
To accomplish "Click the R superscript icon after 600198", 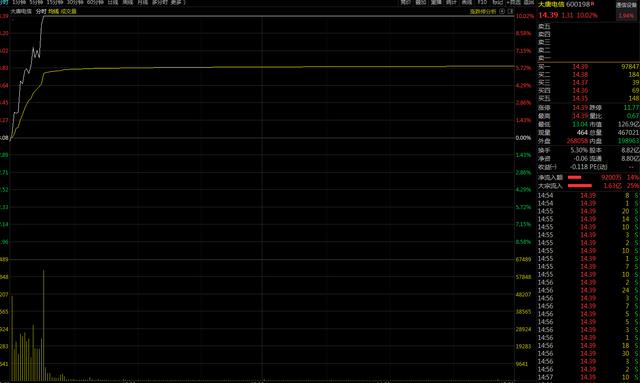I will [593, 3].
